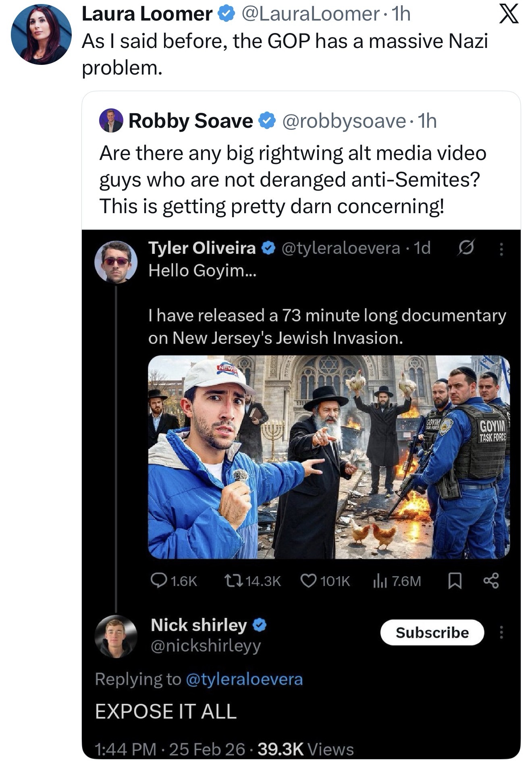Open more options beside Subscribe button
532x764 pixels.
[501, 632]
